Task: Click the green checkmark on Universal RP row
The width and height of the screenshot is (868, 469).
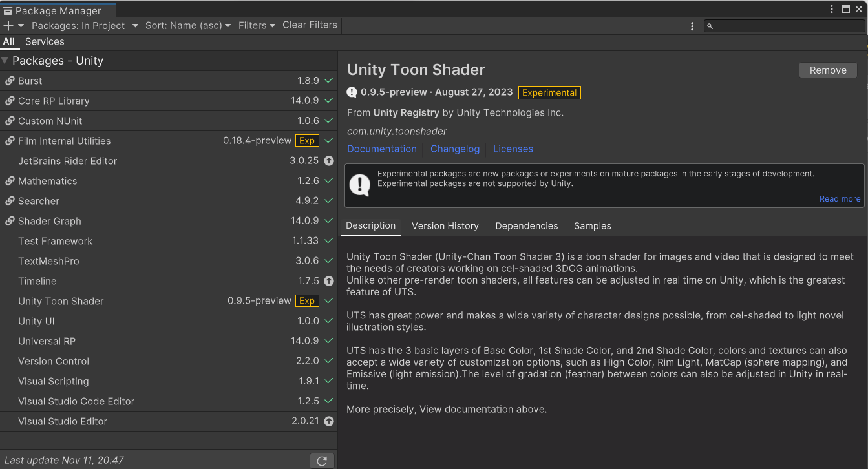Action: pyautogui.click(x=329, y=341)
